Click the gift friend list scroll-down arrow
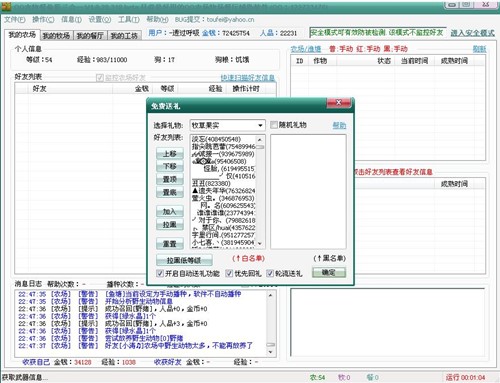Screen dimensions: 500x383 click(260, 243)
